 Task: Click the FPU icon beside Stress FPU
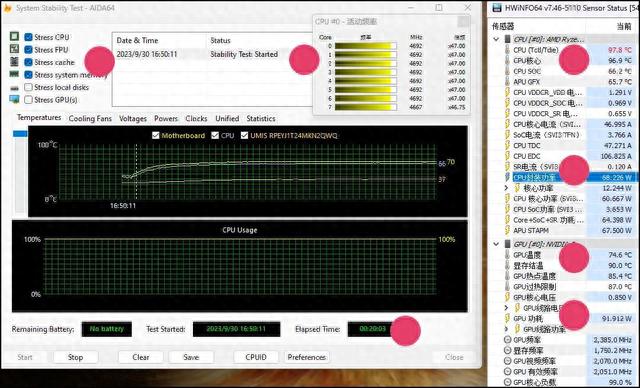[x=14, y=49]
